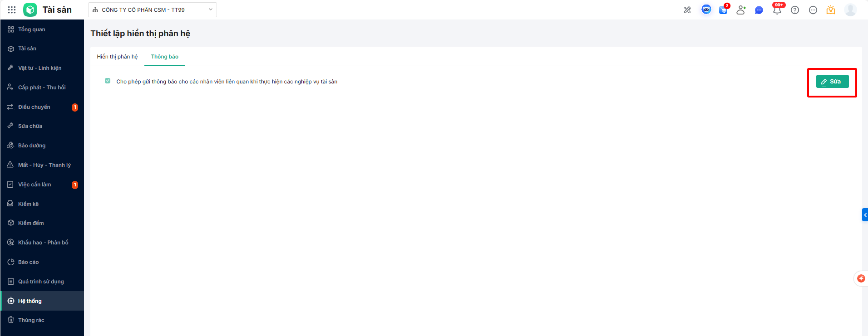Click the Khấu hao - Phân bổ icon
Screen dimensions: 868x336
(11, 242)
